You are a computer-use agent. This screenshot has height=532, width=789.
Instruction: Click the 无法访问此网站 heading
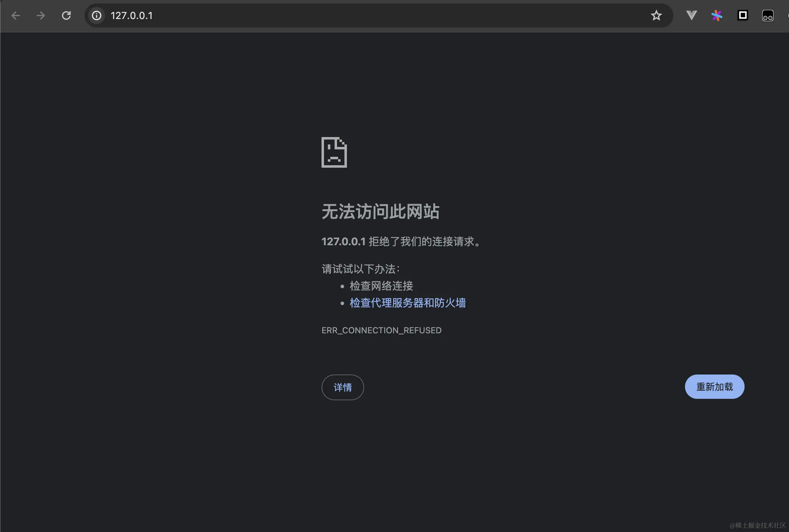click(x=380, y=212)
